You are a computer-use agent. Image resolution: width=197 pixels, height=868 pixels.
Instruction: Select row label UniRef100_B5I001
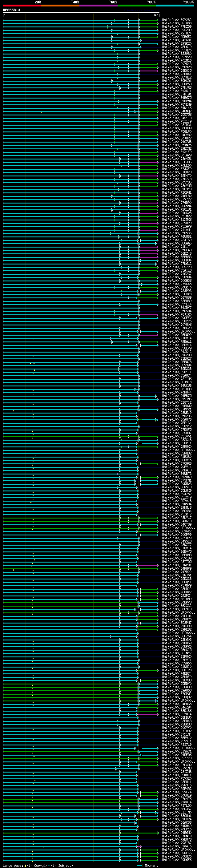[x=177, y=436]
